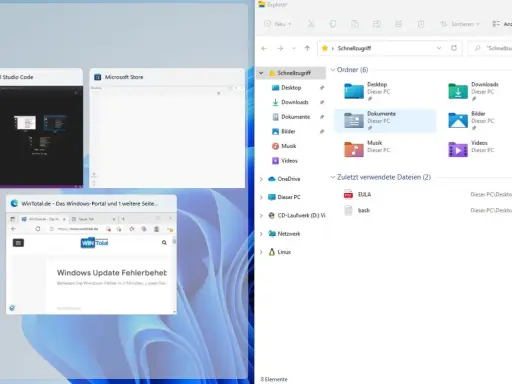Click Edge back arrow in thumbnail
Viewport: 512px width, 384px height.
point(14,229)
